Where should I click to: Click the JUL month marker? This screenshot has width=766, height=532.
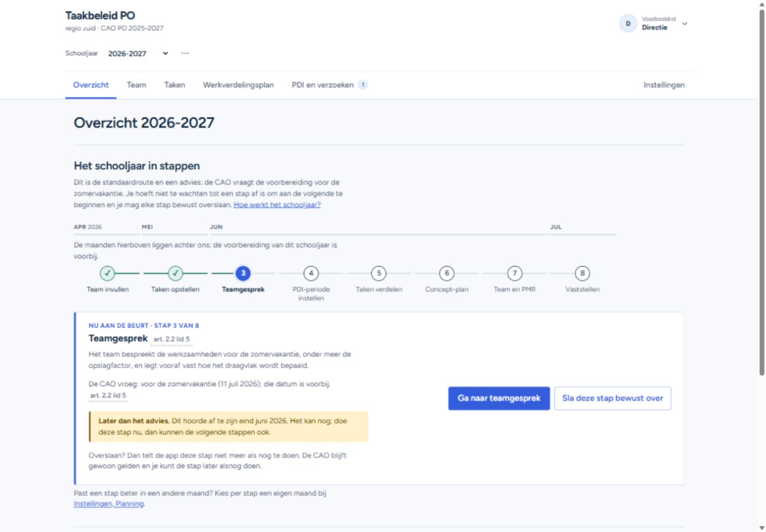coord(556,227)
